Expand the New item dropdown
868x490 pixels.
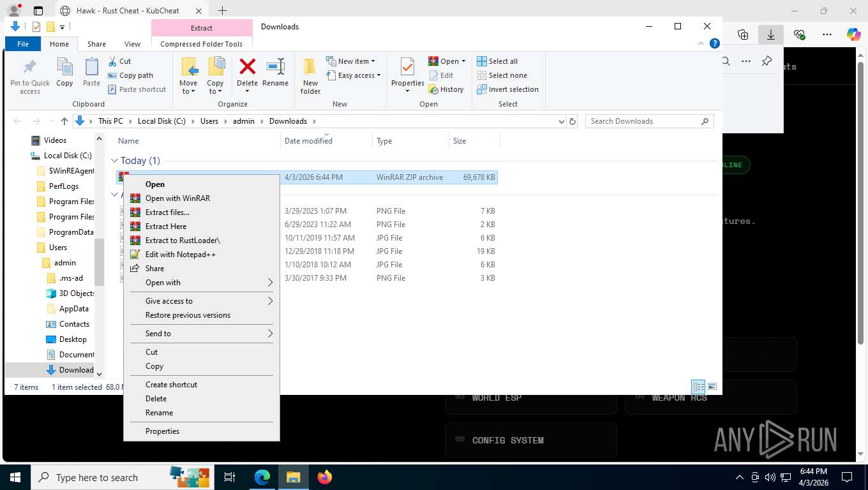point(350,61)
